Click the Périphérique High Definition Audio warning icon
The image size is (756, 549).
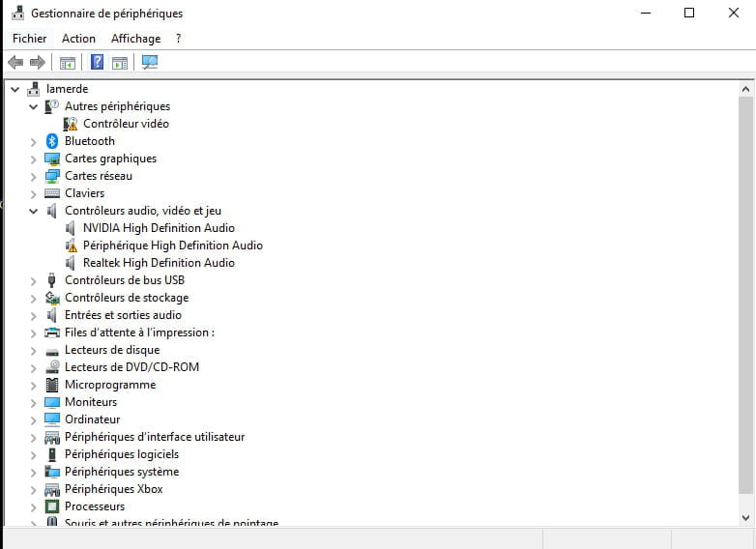click(x=71, y=246)
